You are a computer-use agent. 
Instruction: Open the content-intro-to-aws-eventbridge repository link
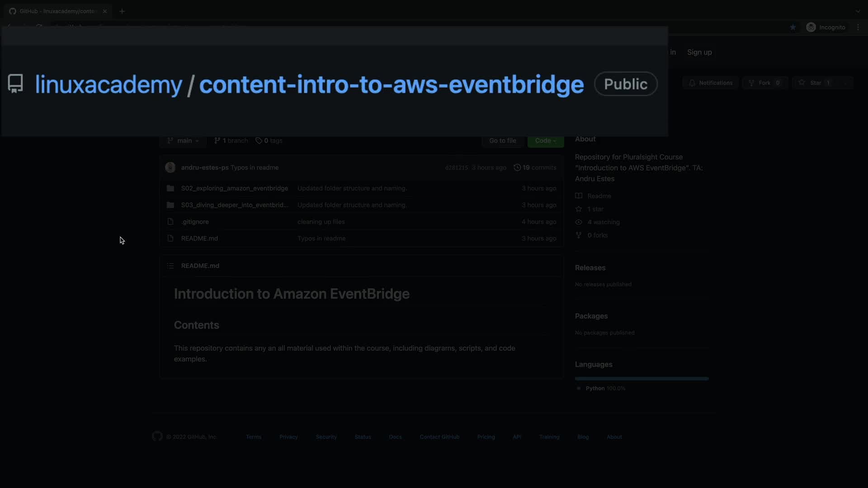coord(392,84)
